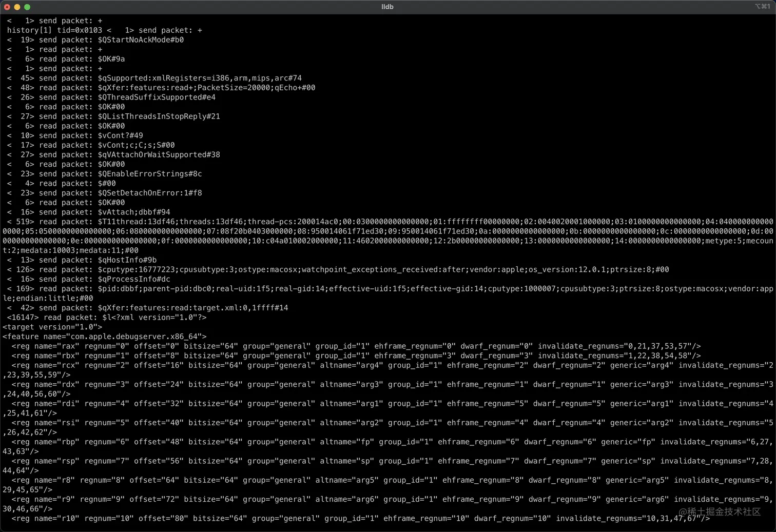This screenshot has width=776, height=532.
Task: Click the text "$qProcessInfo#dc"
Action: coord(134,279)
